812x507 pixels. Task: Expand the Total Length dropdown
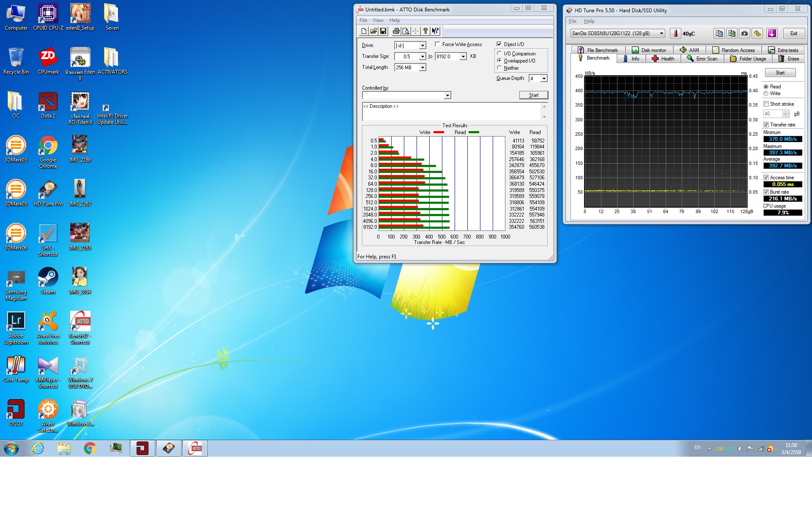click(422, 68)
